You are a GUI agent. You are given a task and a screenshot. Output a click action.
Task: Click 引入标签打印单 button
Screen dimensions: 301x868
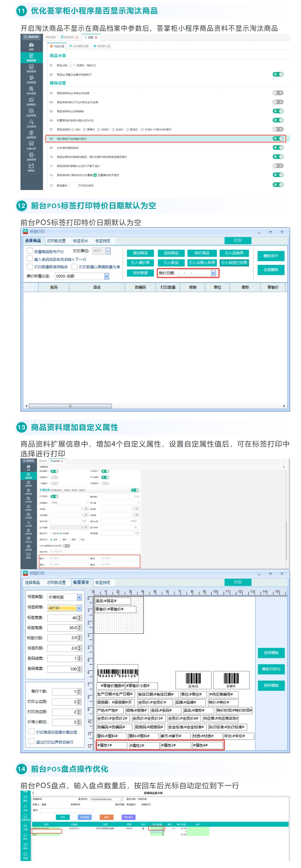pos(234,263)
